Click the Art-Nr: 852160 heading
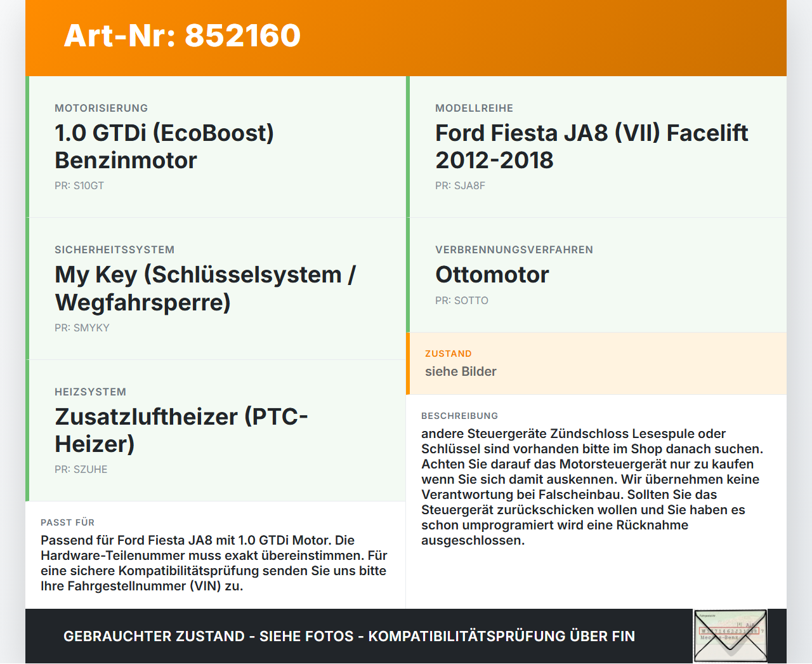Viewport: 812px width, 664px height. coord(182,36)
